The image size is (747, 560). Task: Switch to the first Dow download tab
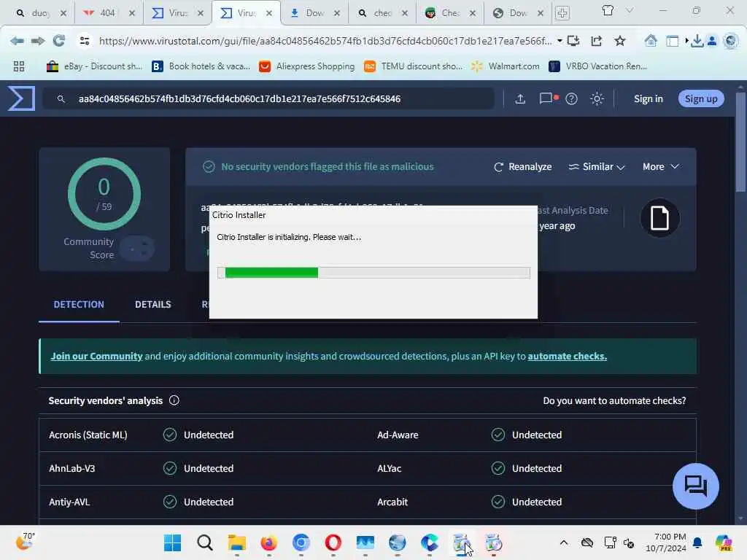314,13
